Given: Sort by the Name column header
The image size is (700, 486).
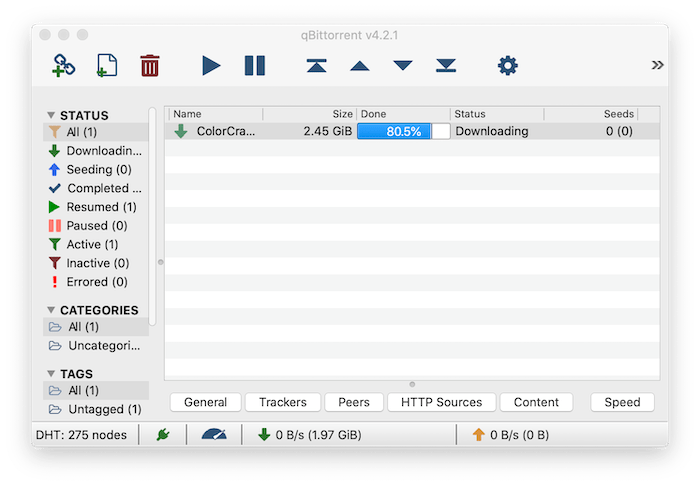Looking at the screenshot, I should click(216, 114).
